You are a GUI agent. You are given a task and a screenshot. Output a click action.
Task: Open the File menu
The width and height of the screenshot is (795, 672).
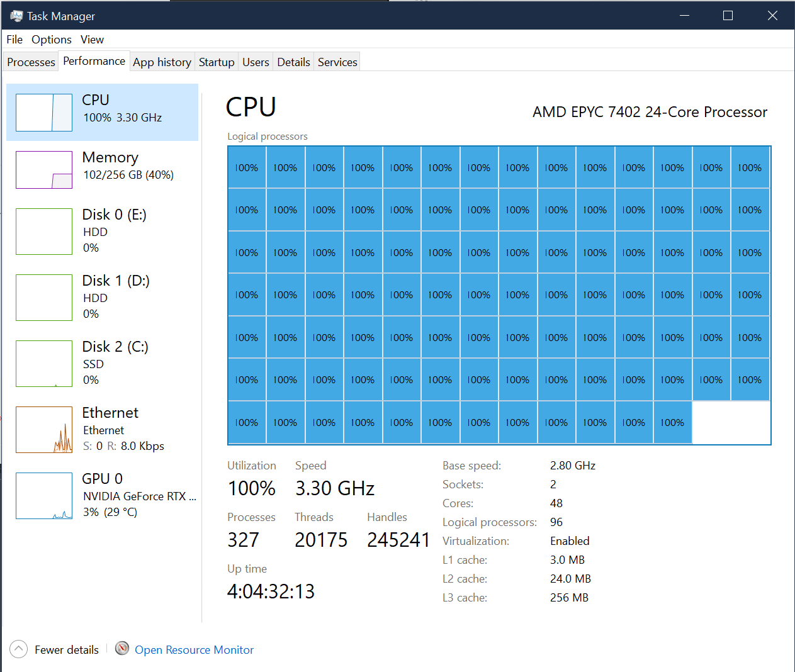click(14, 39)
